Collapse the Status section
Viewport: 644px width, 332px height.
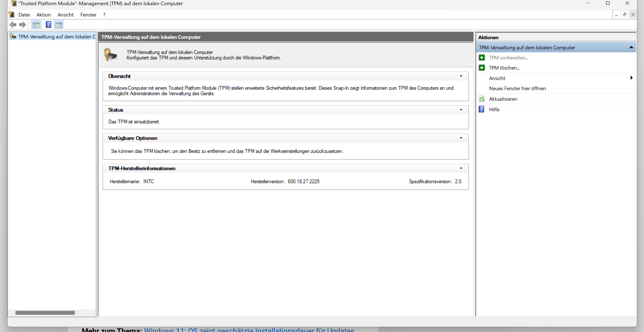coord(461,110)
